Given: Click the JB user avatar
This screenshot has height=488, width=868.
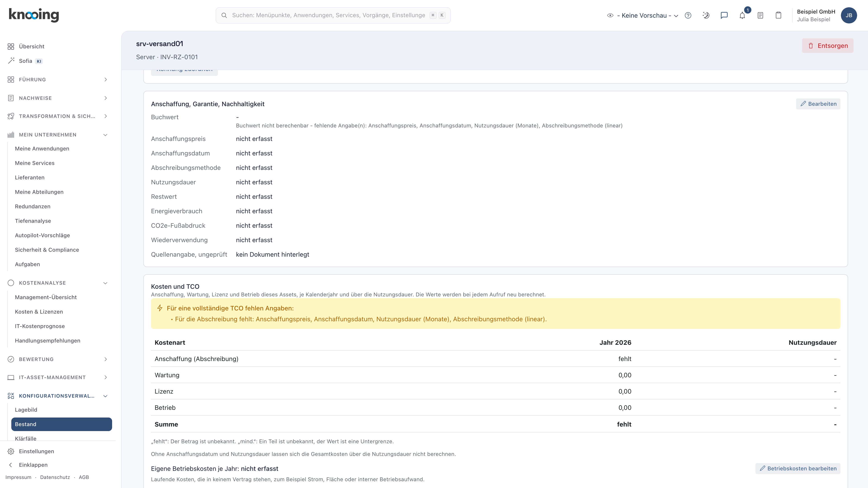Looking at the screenshot, I should coord(849,16).
